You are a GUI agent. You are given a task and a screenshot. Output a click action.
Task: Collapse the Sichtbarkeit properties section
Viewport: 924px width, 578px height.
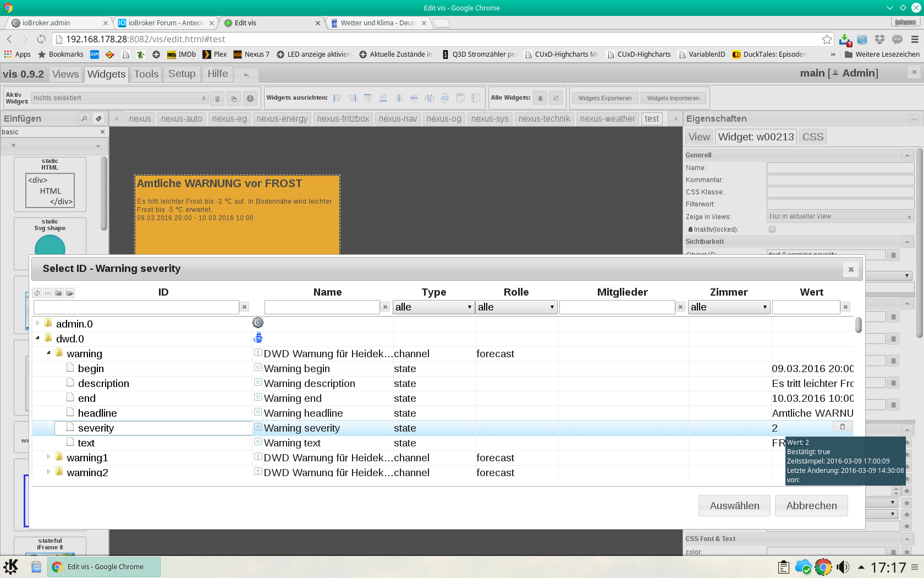click(x=908, y=242)
